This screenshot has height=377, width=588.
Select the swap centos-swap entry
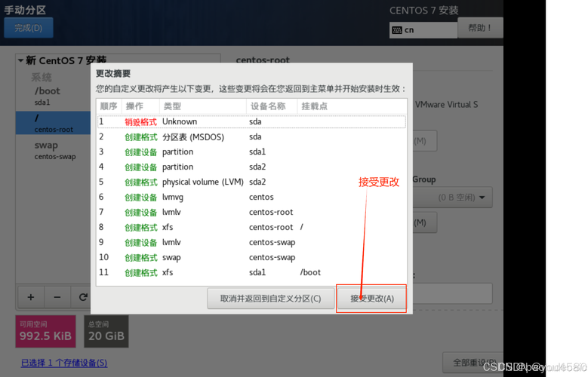pos(54,150)
